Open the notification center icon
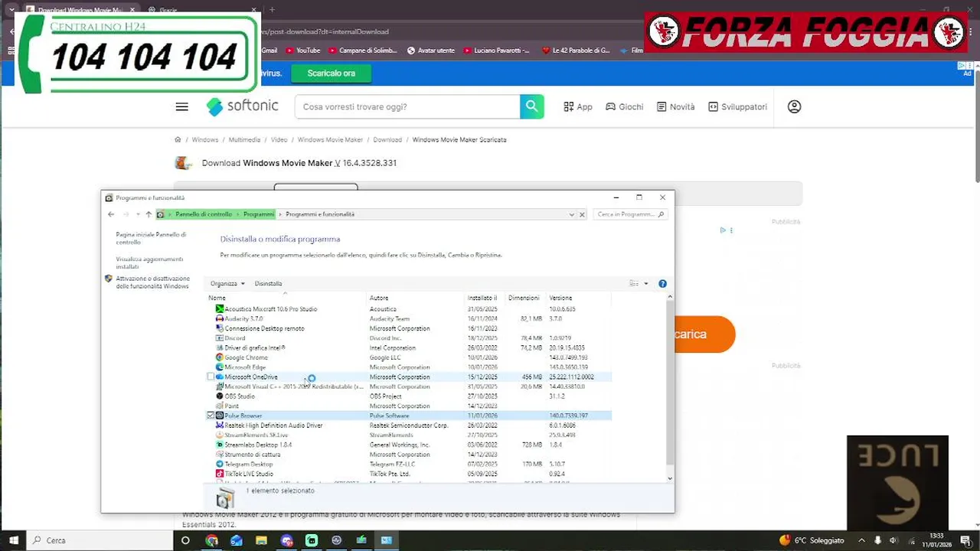This screenshot has width=980, height=551. (x=966, y=540)
